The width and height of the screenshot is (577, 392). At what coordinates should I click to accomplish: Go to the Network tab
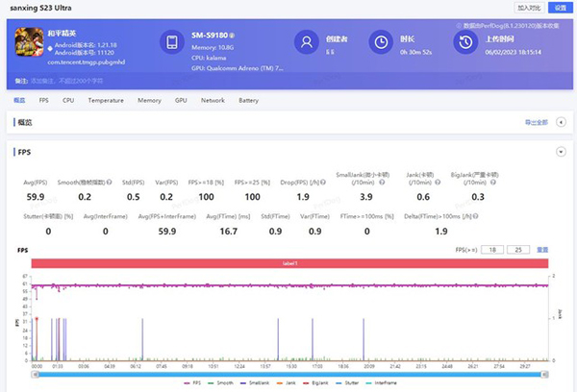point(213,100)
